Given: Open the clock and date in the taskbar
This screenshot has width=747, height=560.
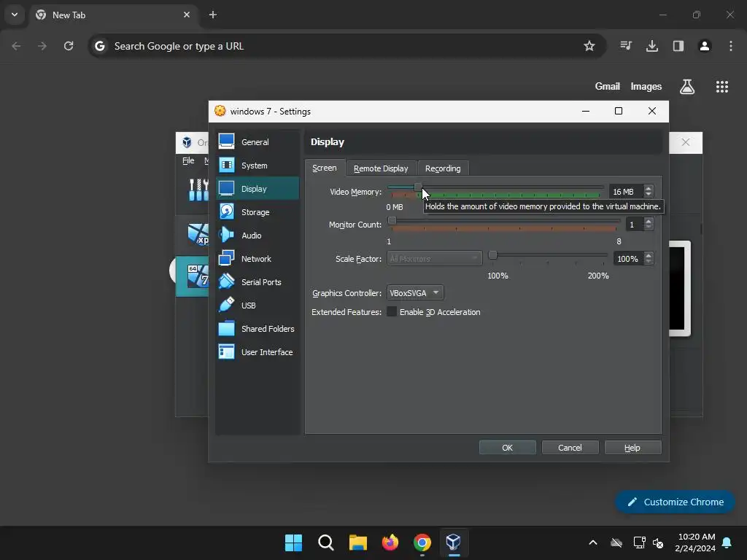Looking at the screenshot, I should point(695,542).
